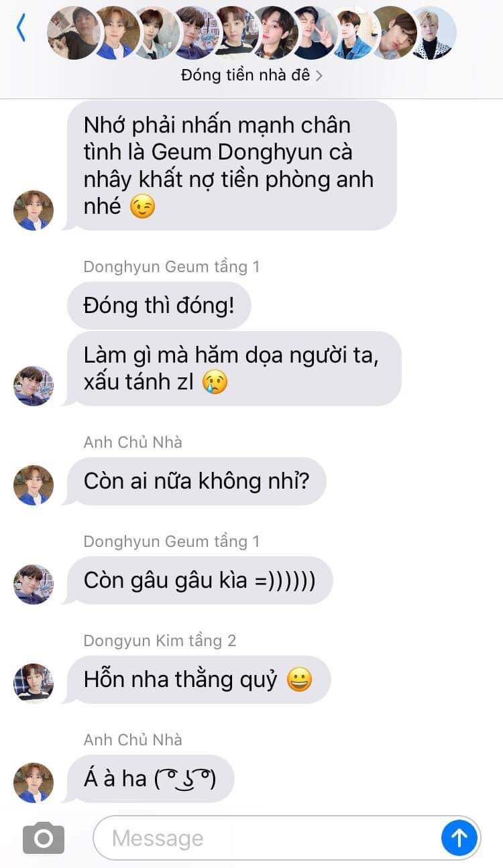Tap avatar next to "Á à ha" message
Screen dimensions: 503x868
(x=34, y=782)
